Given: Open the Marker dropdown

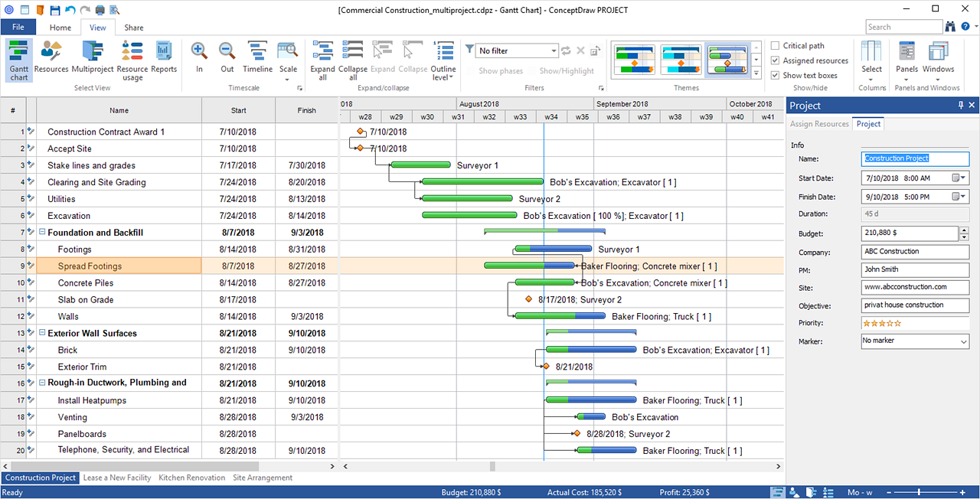Looking at the screenshot, I should [x=915, y=341].
